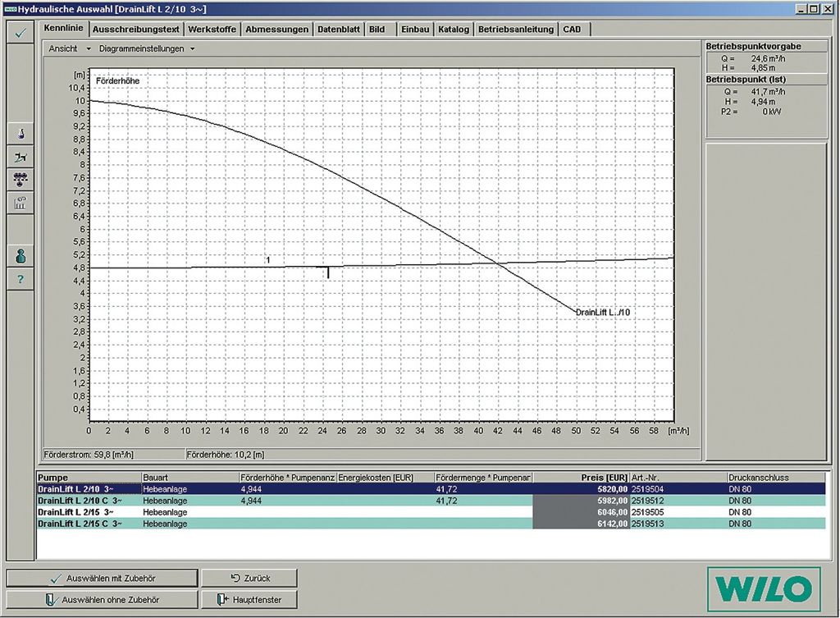Click the DrainLift L../10 curve label
The image size is (840, 618).
coord(603,312)
